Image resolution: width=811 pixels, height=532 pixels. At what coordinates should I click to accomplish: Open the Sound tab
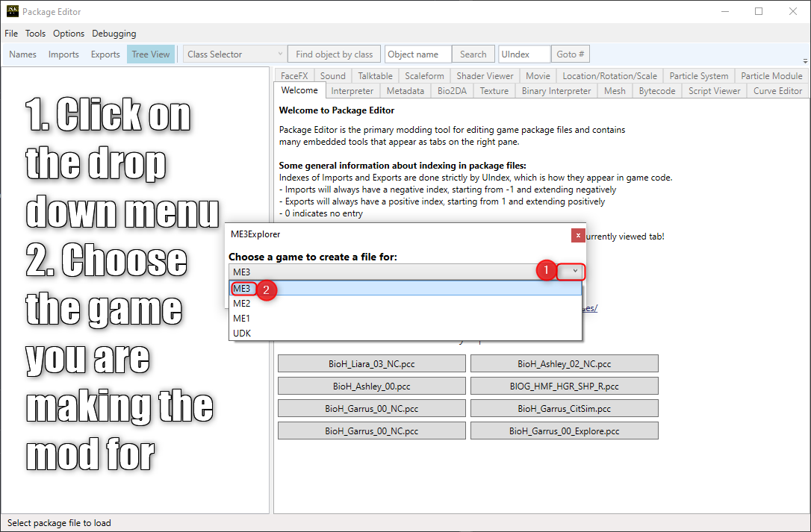coord(332,75)
